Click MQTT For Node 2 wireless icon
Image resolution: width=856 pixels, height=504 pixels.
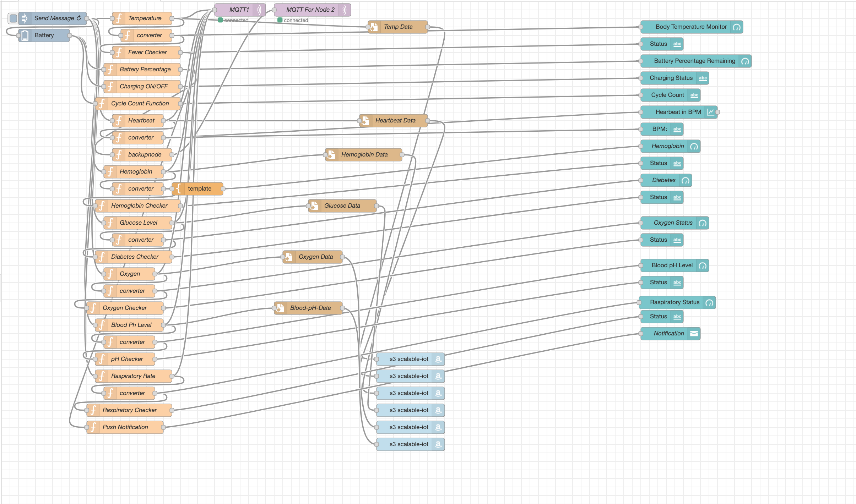[344, 10]
